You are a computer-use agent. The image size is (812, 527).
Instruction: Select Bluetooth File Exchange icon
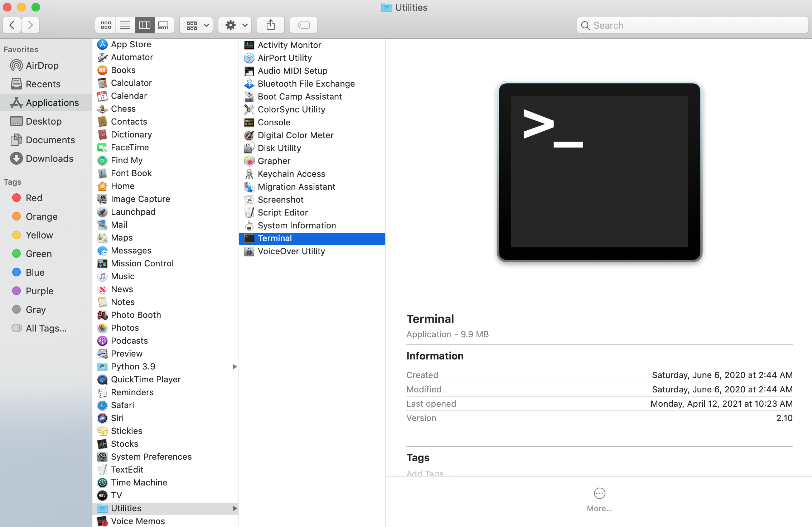tap(249, 83)
